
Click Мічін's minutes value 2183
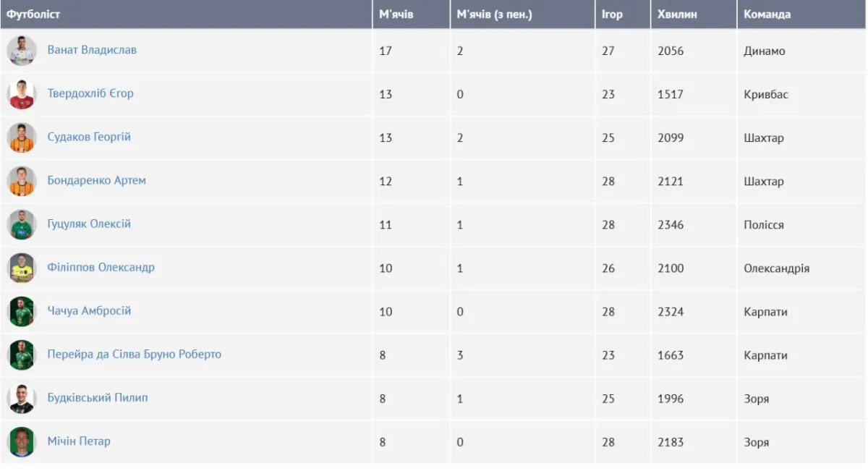tap(671, 442)
